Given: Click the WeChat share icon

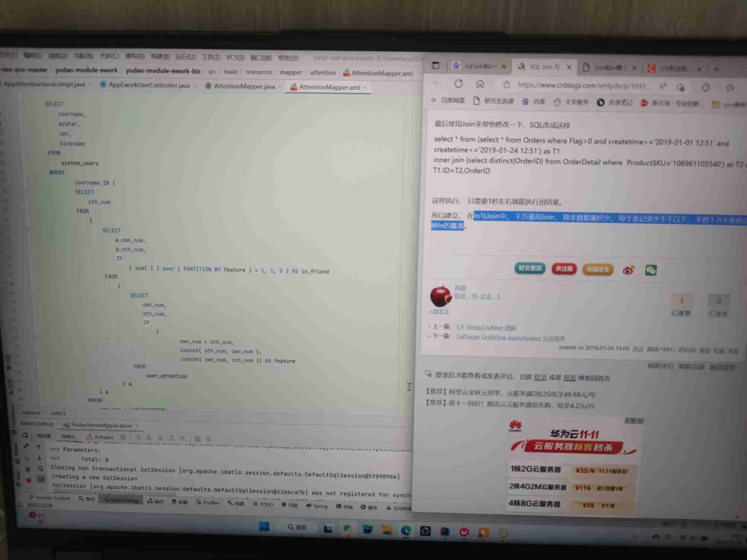Looking at the screenshot, I should pos(651,270).
